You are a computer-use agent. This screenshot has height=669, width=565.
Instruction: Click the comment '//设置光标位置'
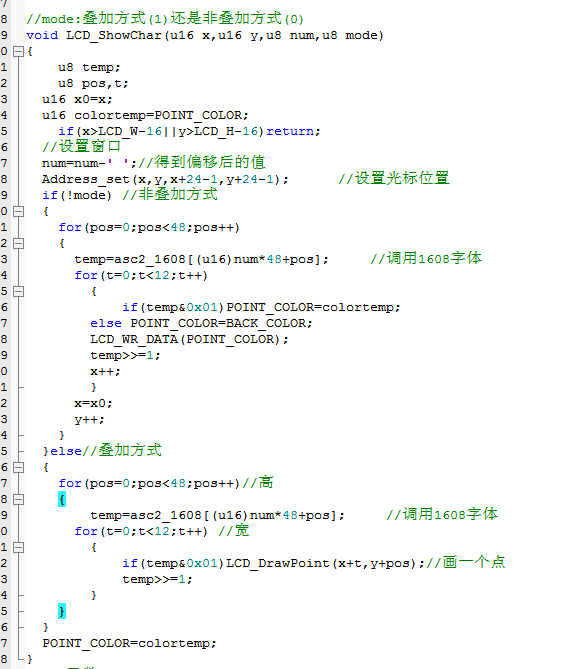tap(394, 178)
